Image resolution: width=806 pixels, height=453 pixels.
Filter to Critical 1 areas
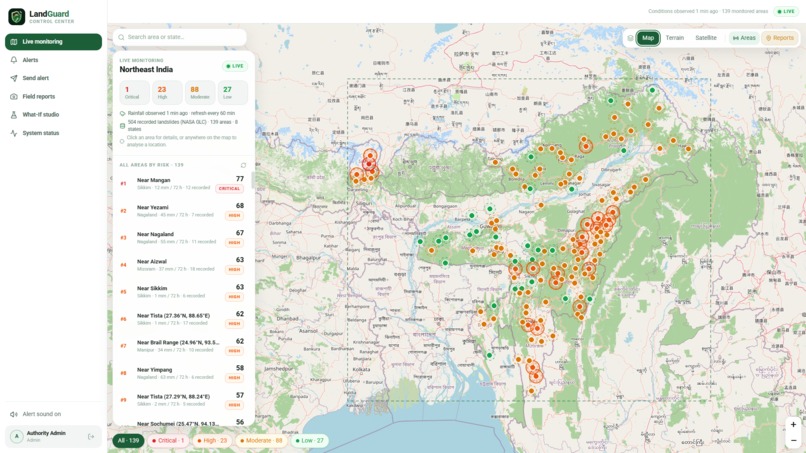tap(168, 441)
